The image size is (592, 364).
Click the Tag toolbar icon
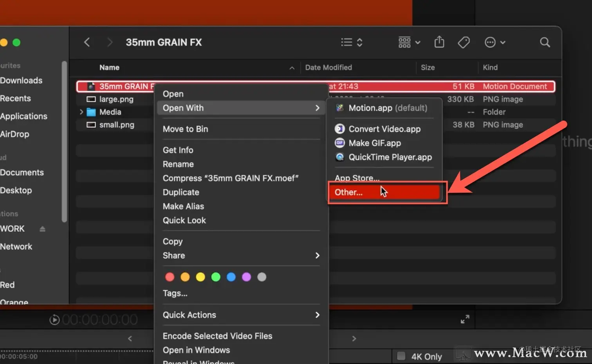pyautogui.click(x=464, y=42)
